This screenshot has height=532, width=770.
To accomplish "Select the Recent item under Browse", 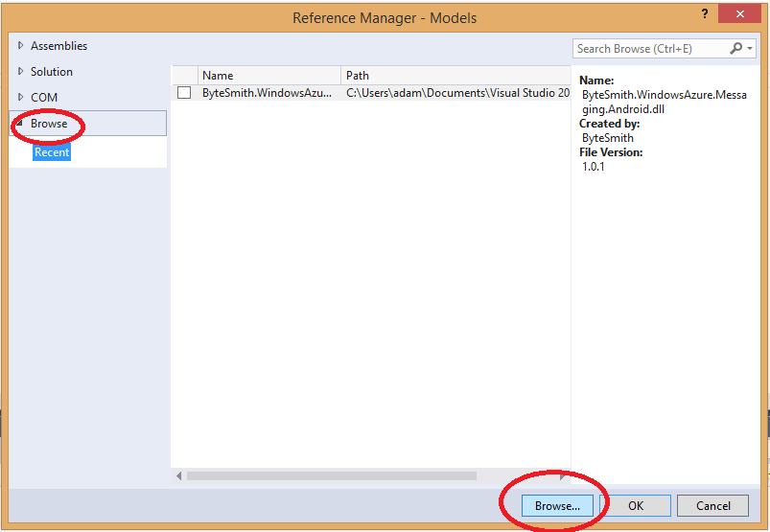I will pyautogui.click(x=52, y=152).
